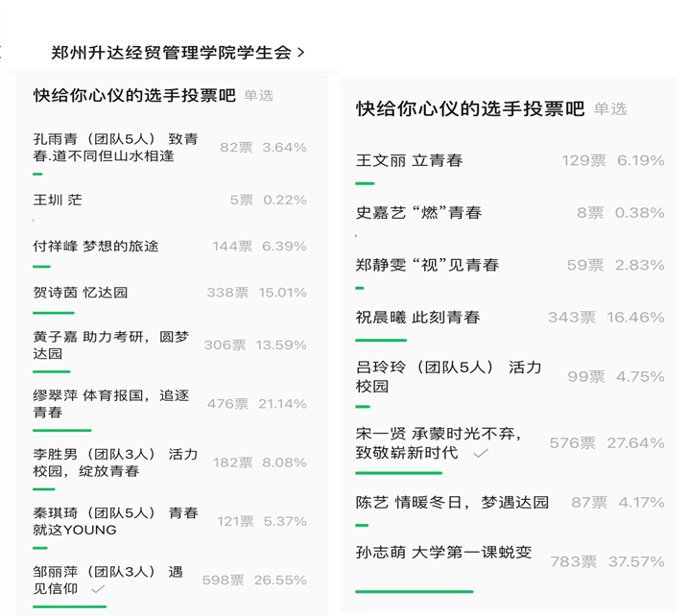Select 王文丽 立青春 option
Image resolution: width=689 pixels, height=616 pixels.
pos(410,160)
